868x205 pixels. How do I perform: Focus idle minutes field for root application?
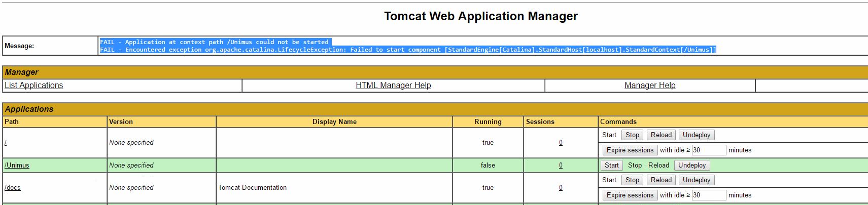[x=709, y=150]
